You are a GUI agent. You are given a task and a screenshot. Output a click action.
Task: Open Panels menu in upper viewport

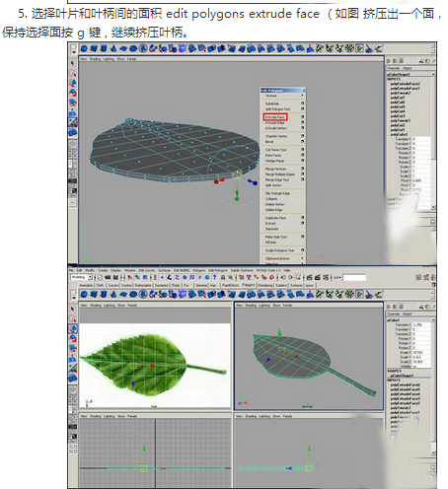(131, 59)
